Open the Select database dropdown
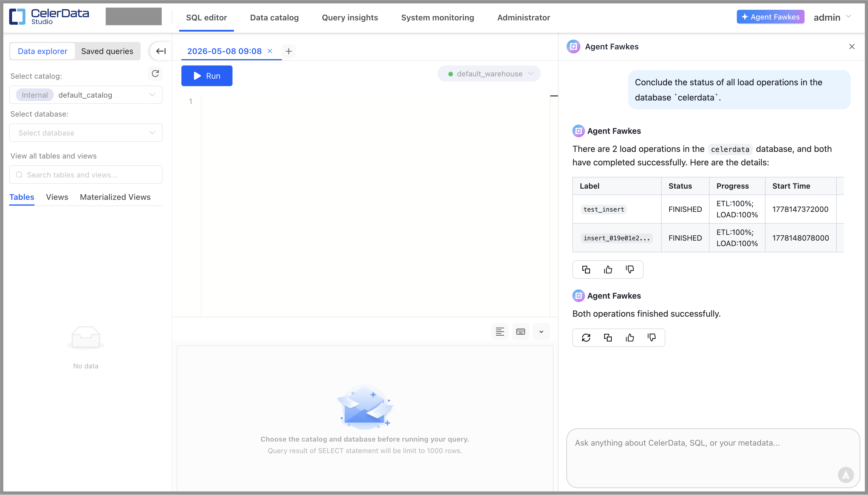Viewport: 868px width, 495px height. click(x=86, y=133)
